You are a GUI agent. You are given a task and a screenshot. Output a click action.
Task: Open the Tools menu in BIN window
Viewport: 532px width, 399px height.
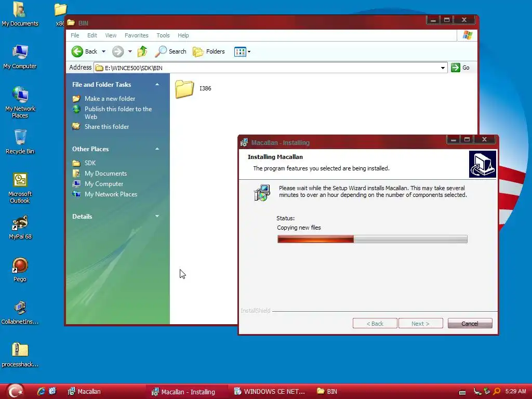tap(163, 35)
